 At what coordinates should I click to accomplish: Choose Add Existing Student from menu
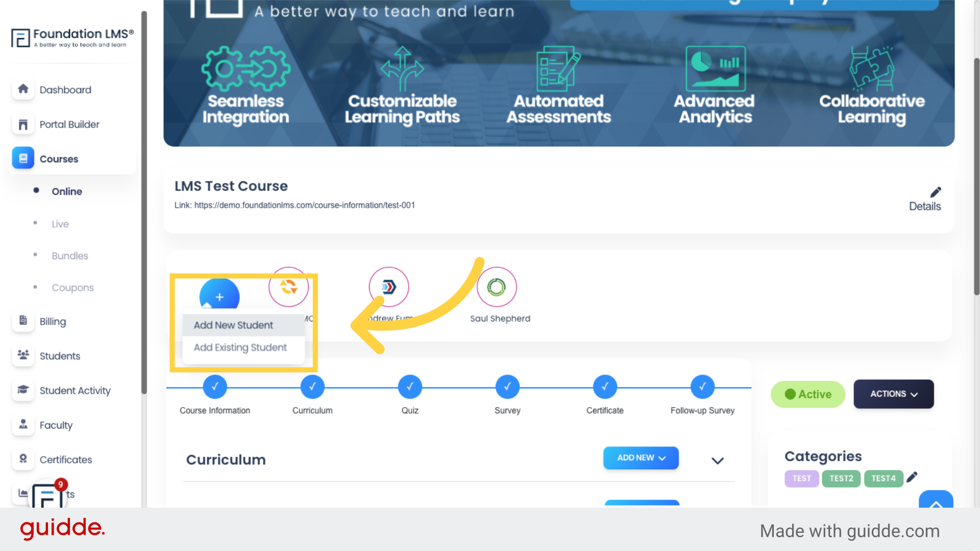click(x=243, y=347)
